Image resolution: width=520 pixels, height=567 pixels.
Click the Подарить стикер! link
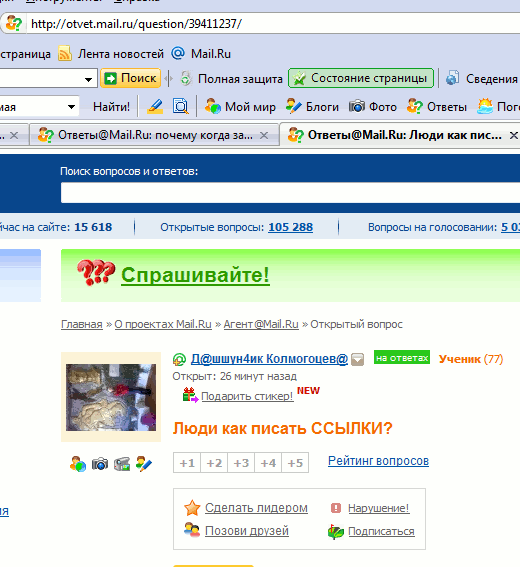click(247, 396)
